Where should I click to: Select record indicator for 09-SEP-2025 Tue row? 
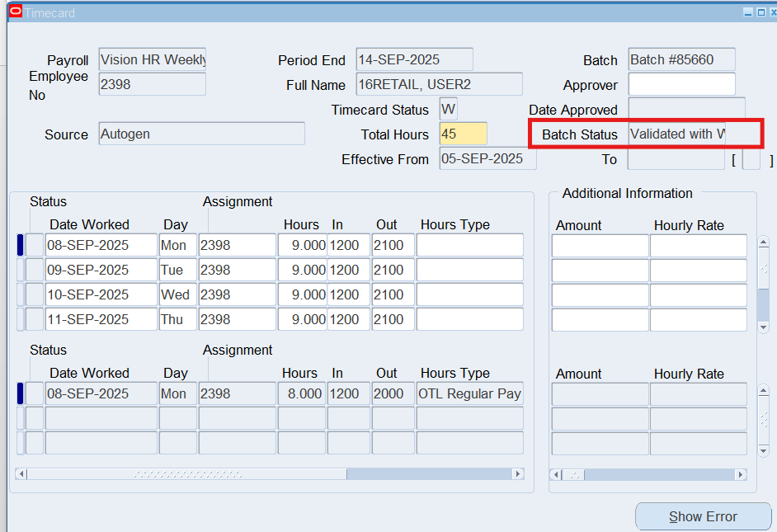(20, 270)
